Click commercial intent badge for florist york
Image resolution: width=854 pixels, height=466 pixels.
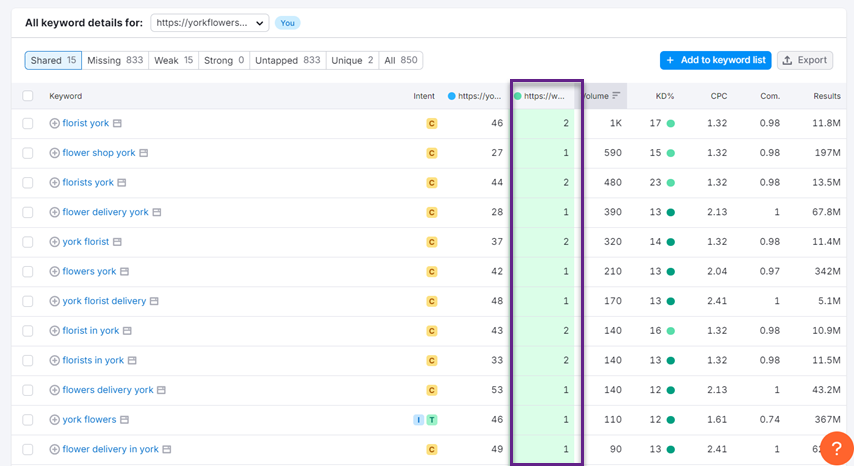coord(431,124)
